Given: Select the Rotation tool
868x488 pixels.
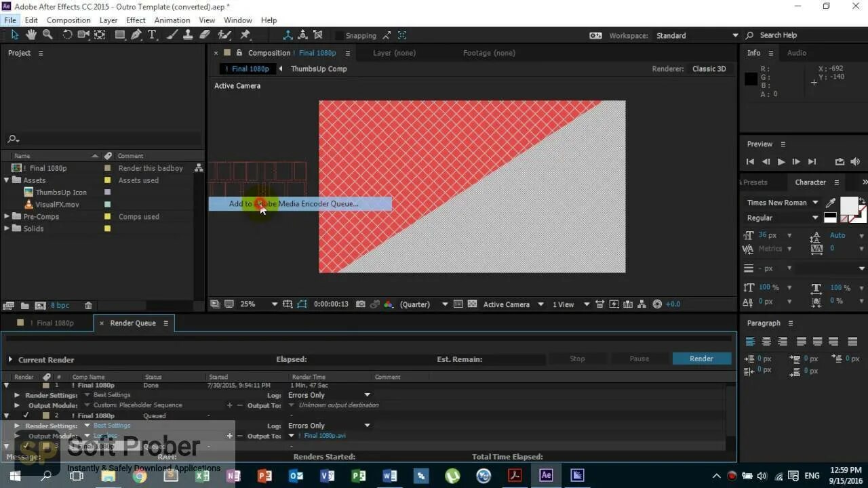Looking at the screenshot, I should (x=67, y=35).
